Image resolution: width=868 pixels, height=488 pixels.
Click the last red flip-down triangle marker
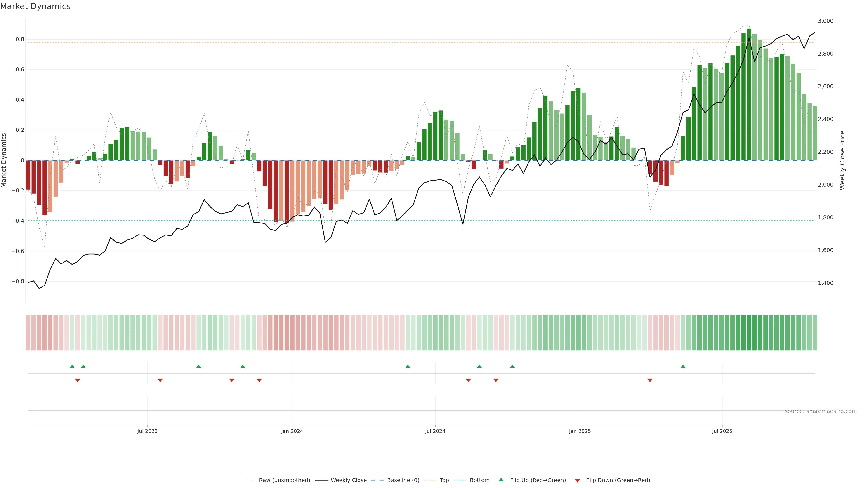(650, 380)
